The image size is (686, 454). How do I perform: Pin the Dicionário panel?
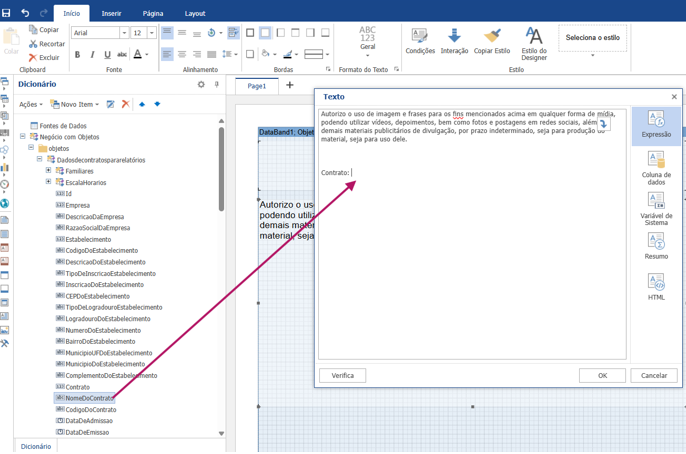(x=217, y=84)
